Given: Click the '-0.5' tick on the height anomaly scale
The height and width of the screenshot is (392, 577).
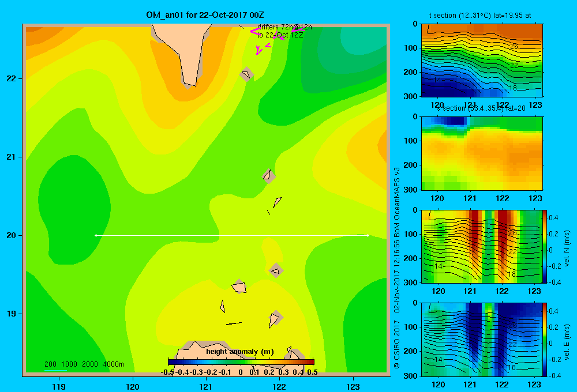Looking at the screenshot, I should point(167,372).
